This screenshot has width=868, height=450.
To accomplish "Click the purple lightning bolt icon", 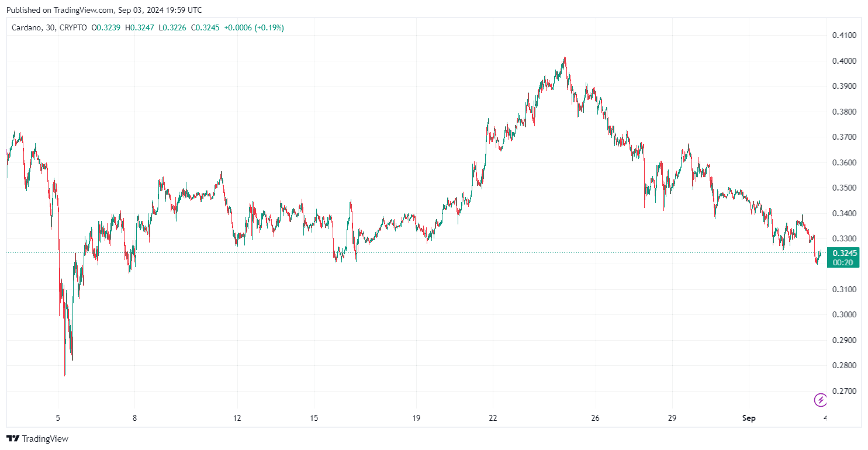I will 821,400.
